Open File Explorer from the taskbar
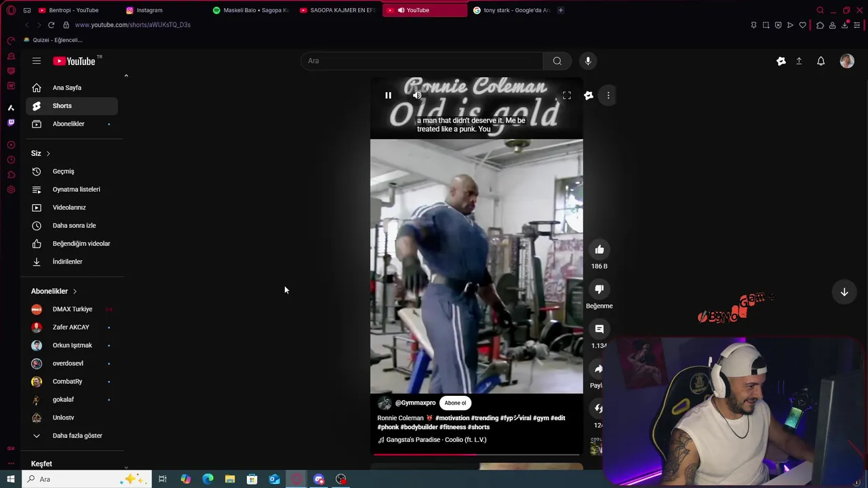Viewport: 868px width, 488px height. [x=230, y=479]
